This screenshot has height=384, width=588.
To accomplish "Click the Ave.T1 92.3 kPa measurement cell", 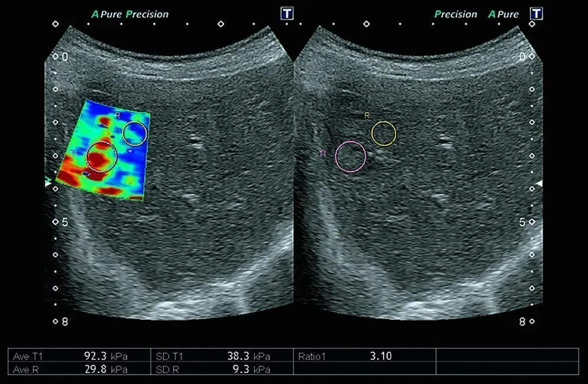I will click(x=80, y=356).
